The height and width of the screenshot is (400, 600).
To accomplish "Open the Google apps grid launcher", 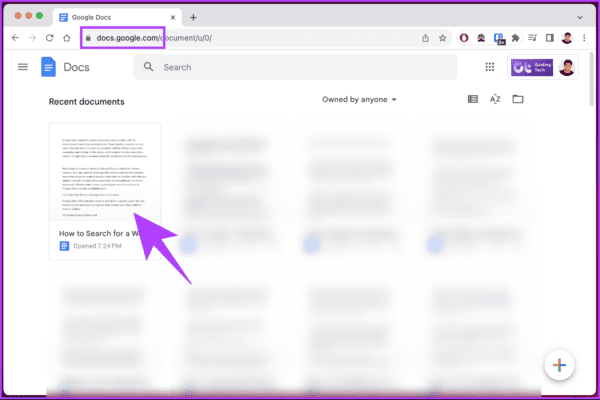I will coord(490,67).
